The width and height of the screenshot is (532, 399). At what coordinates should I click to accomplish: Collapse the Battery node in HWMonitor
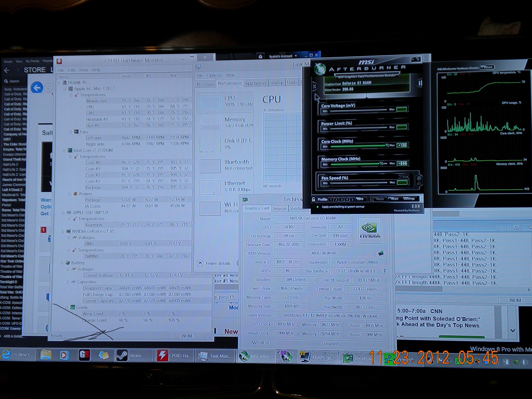point(62,263)
